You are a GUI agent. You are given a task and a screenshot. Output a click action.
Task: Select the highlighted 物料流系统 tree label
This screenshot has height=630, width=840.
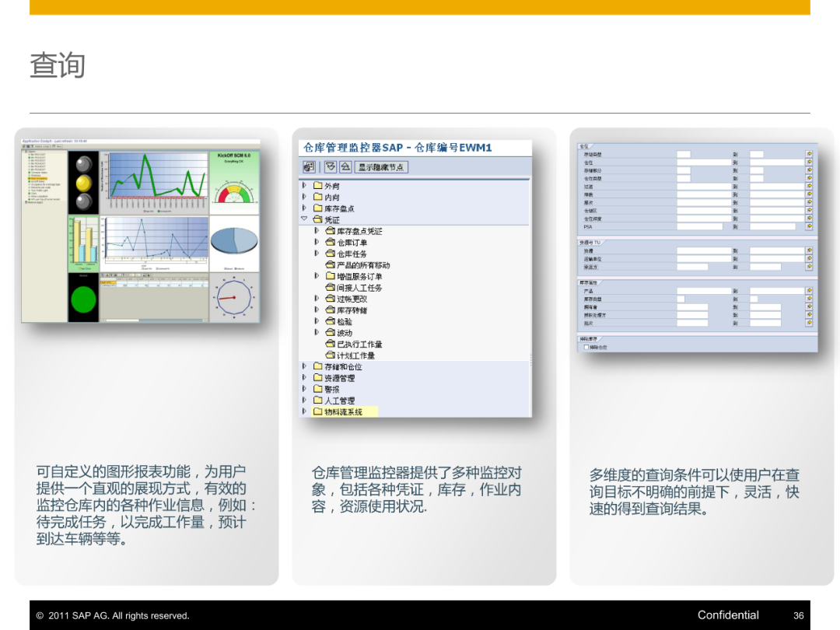(344, 411)
